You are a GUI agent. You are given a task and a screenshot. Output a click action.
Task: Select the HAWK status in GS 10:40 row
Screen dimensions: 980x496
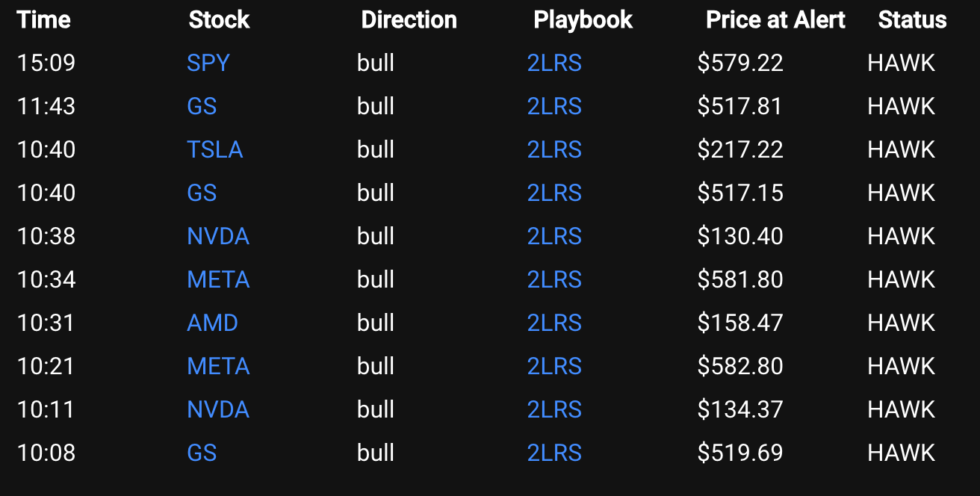[901, 193]
